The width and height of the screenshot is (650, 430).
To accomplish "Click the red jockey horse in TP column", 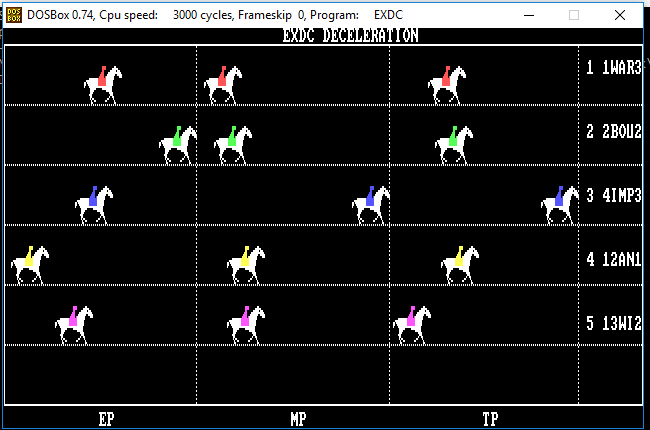I will 446,85.
